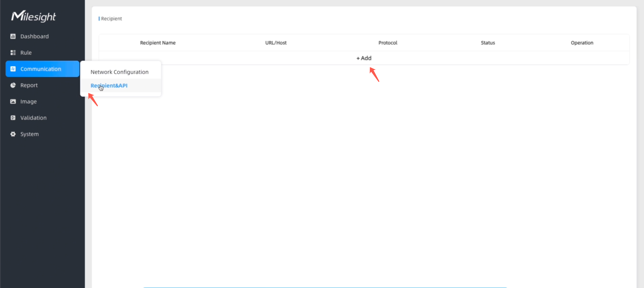Screen dimensions: 644x288
Task: Click the URL/Host column header
Action: (276, 43)
